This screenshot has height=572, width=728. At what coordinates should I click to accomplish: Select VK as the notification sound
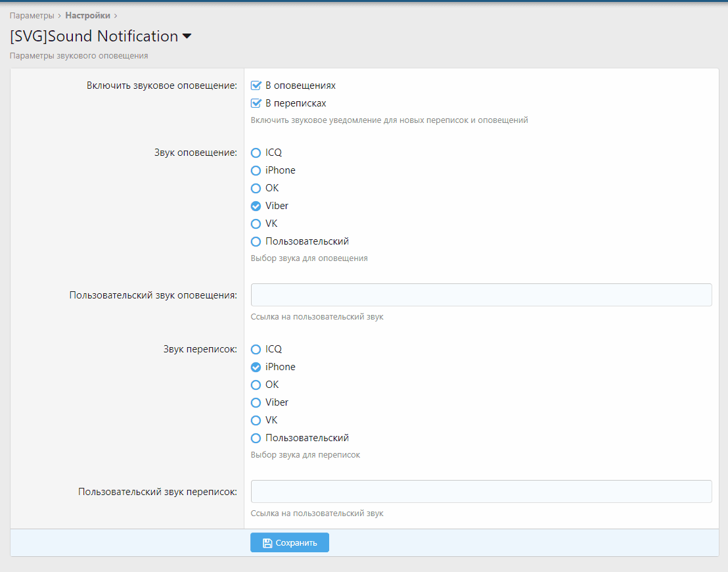point(255,223)
